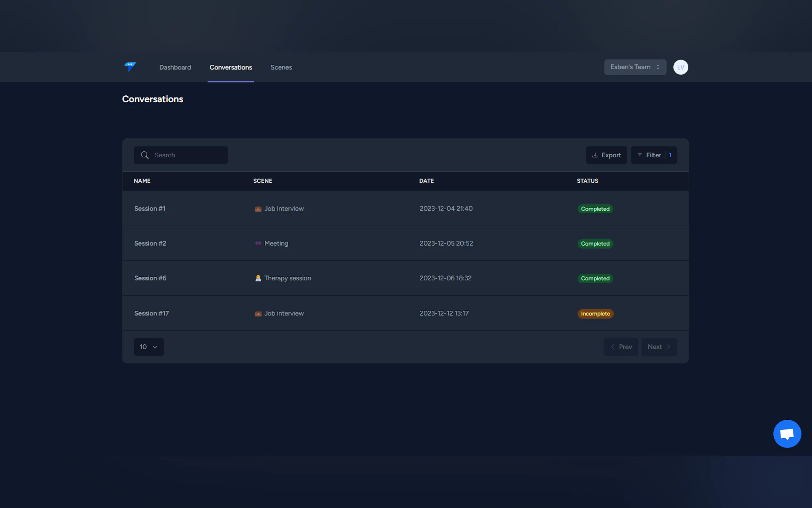Screen dimensions: 812x508
Task: Open Session #2 conversation
Action: 150,243
